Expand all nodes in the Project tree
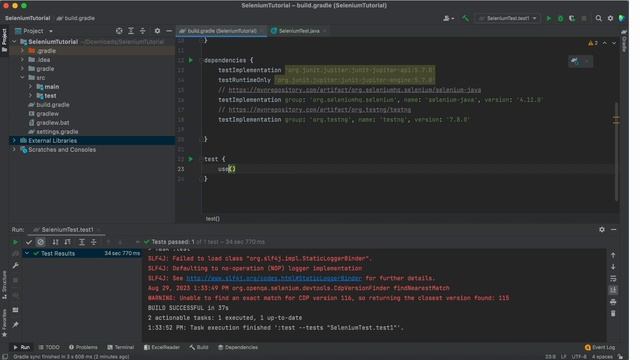The height and width of the screenshot is (360, 640). tap(131, 31)
